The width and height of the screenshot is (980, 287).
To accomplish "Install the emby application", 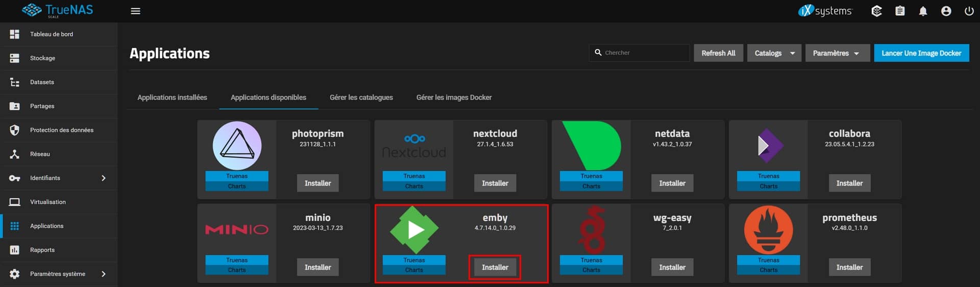I will [495, 268].
